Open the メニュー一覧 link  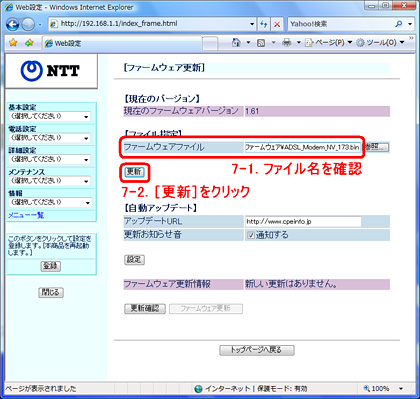(26, 215)
